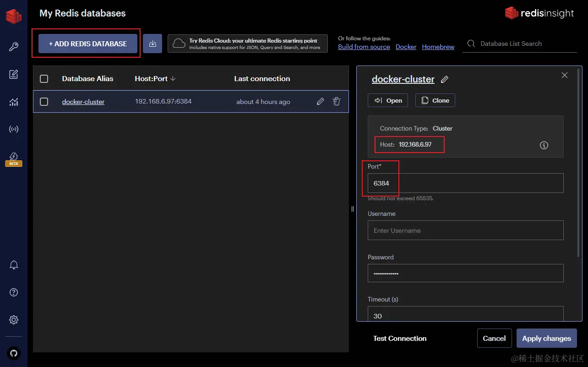Toggle the select-all databases checkbox
588x367 pixels.
click(x=44, y=79)
